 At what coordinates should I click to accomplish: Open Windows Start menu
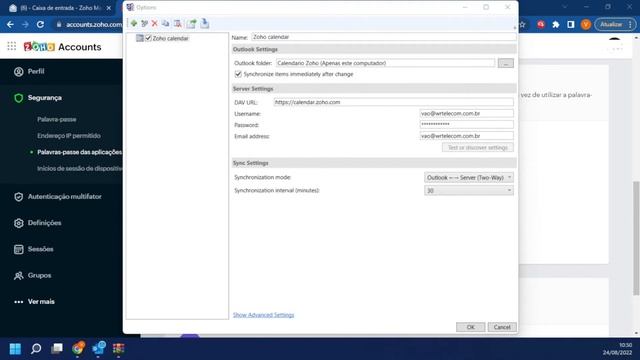[15, 349]
